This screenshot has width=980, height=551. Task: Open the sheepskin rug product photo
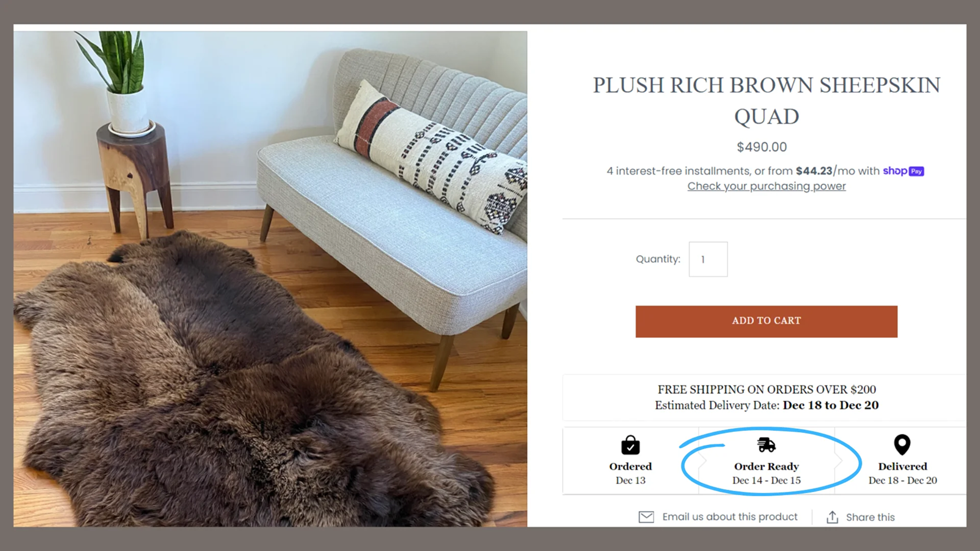pyautogui.click(x=270, y=279)
